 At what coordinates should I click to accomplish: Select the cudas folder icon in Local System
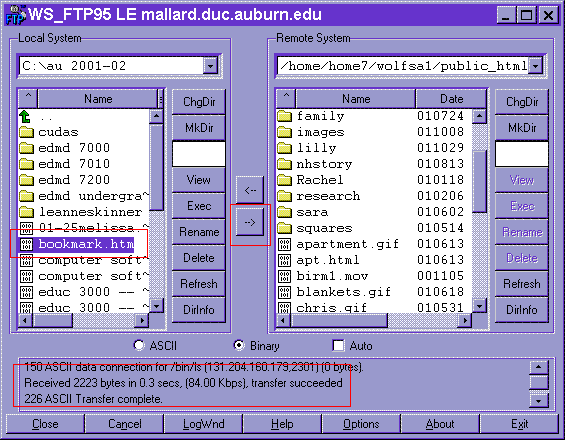point(26,132)
